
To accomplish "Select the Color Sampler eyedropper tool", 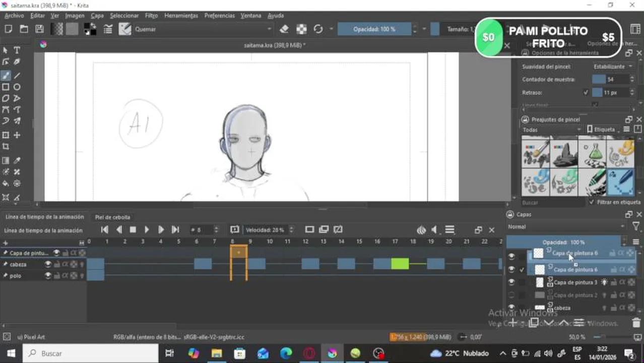I will pos(17,161).
